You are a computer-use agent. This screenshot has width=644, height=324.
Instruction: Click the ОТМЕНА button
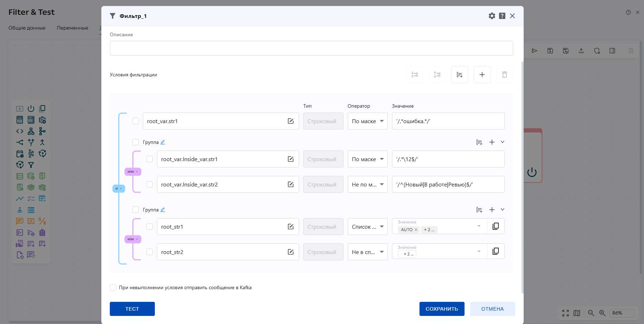[493, 309]
